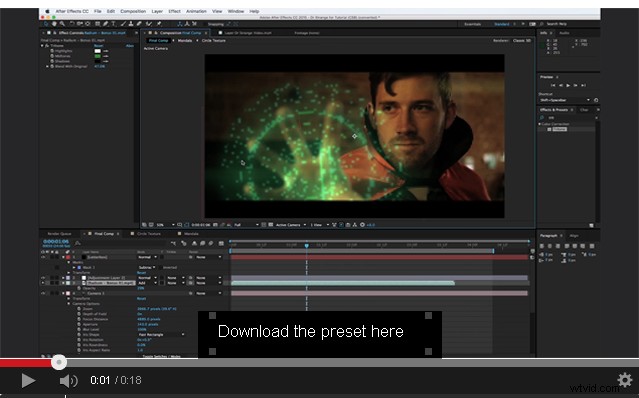The width and height of the screenshot is (639, 398).
Task: Open the blending mode dropdown showing Add
Action: [x=147, y=283]
